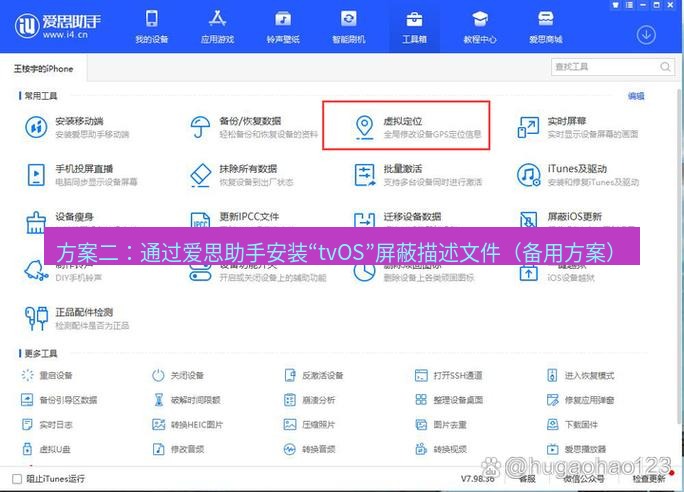Image resolution: width=684 pixels, height=492 pixels.
Task: Open the 虚拟U盘 virtual USB tool
Action: (46, 449)
